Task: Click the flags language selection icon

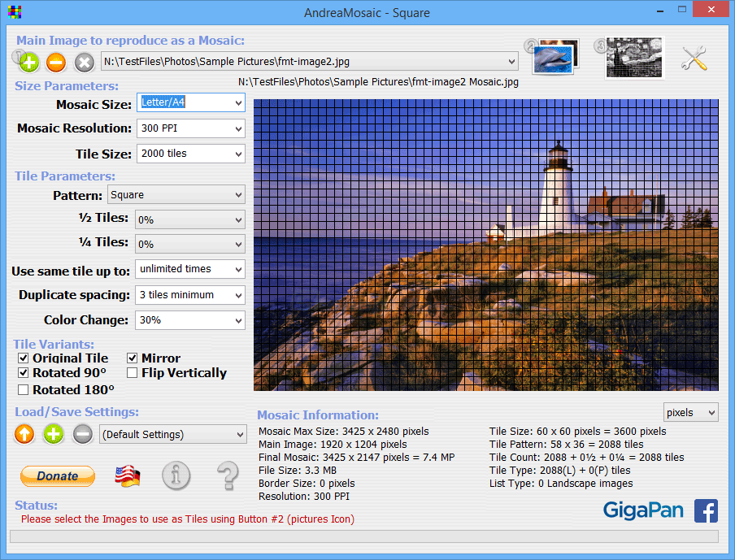Action: tap(126, 475)
